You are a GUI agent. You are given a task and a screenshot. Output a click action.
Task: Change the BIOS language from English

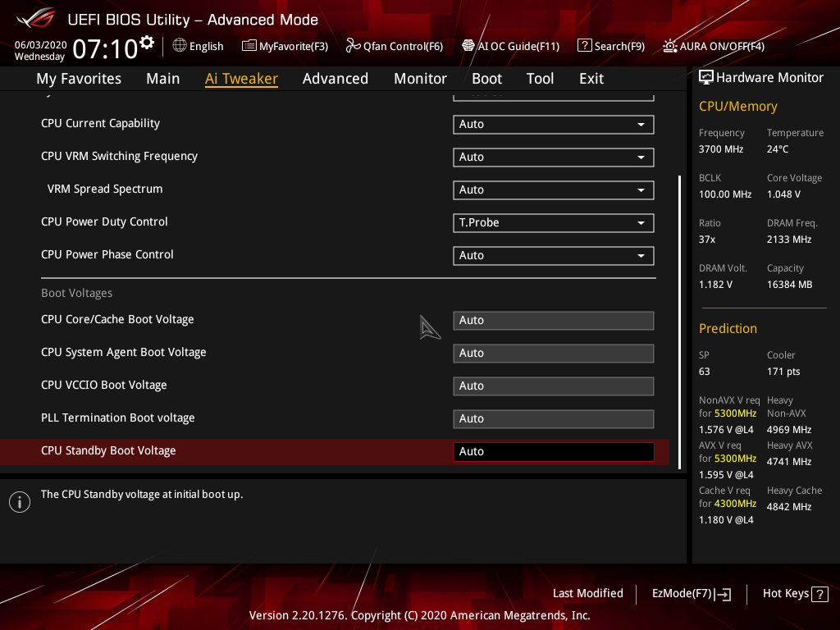pos(198,46)
